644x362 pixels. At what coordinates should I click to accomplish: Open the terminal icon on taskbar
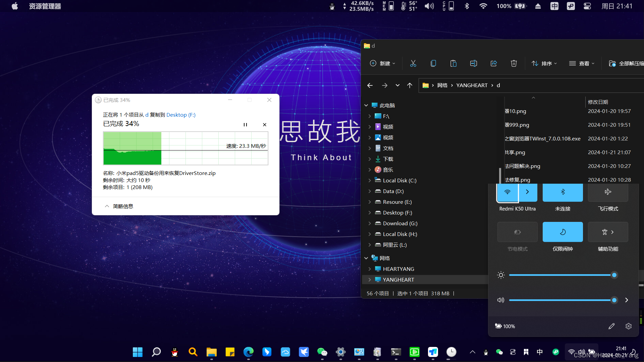click(396, 352)
